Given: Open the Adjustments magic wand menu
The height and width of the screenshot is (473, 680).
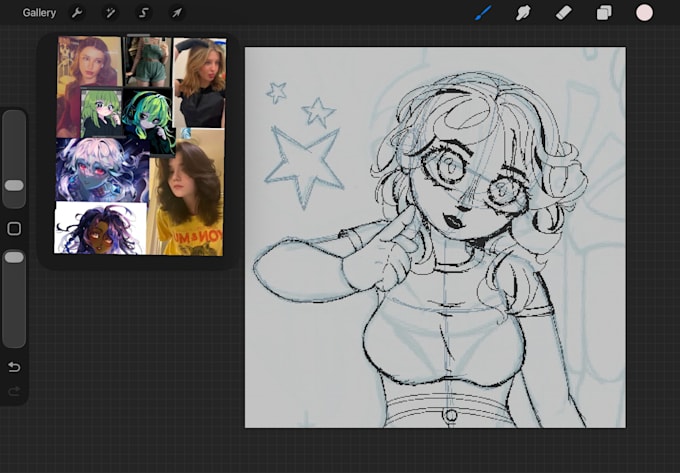Looking at the screenshot, I should click(x=110, y=13).
